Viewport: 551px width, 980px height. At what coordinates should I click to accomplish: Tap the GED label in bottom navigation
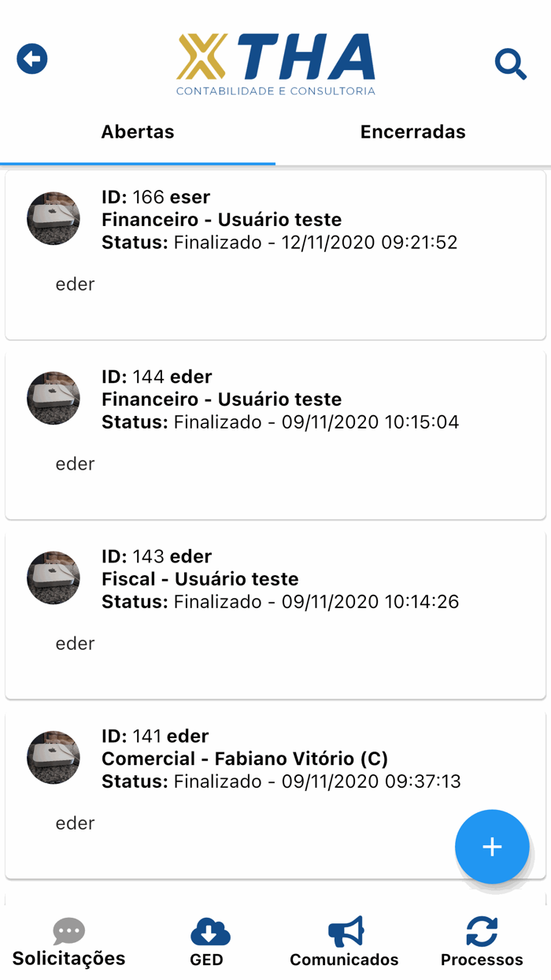pyautogui.click(x=207, y=960)
